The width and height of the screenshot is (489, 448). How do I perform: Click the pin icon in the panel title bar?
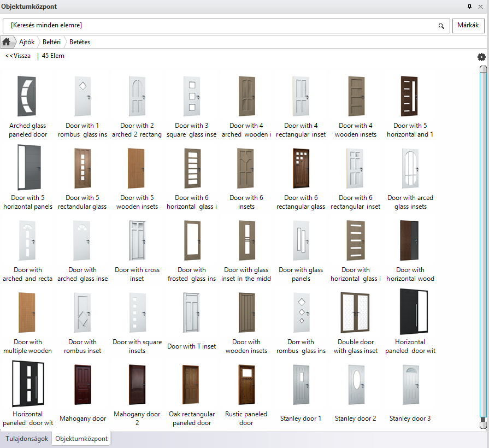click(469, 7)
